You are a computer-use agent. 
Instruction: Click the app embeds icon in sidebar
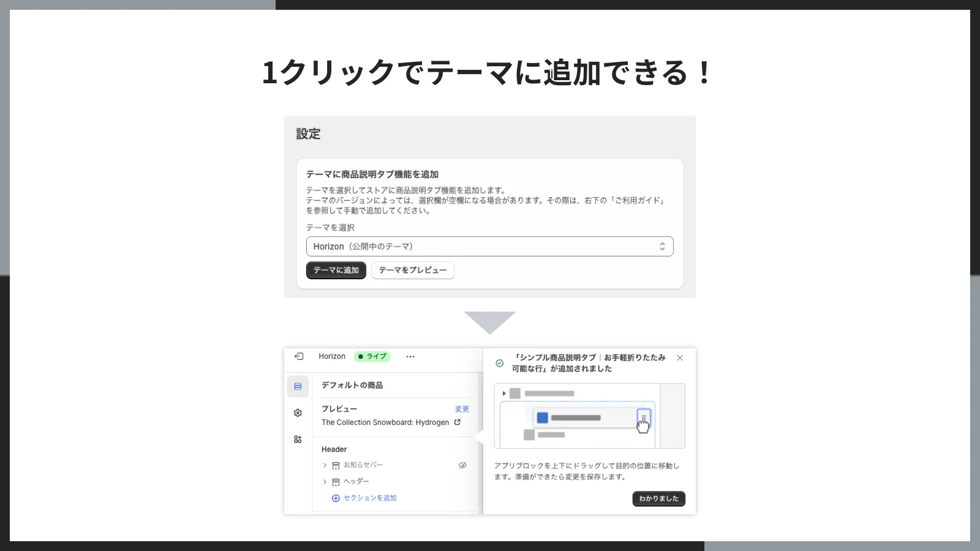[298, 439]
